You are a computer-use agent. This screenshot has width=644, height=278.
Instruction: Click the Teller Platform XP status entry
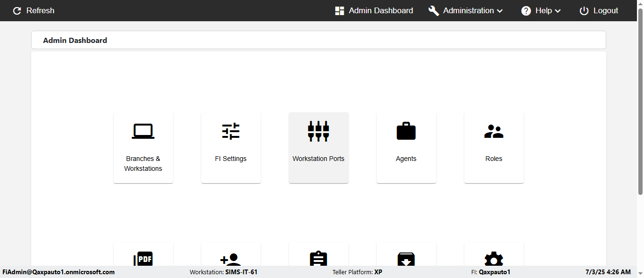point(357,272)
